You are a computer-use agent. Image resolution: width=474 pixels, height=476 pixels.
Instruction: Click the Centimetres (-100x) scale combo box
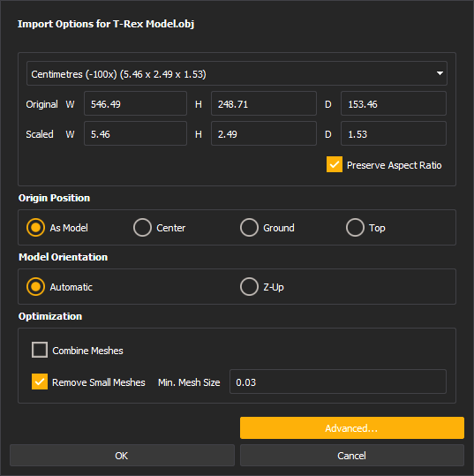click(x=237, y=73)
